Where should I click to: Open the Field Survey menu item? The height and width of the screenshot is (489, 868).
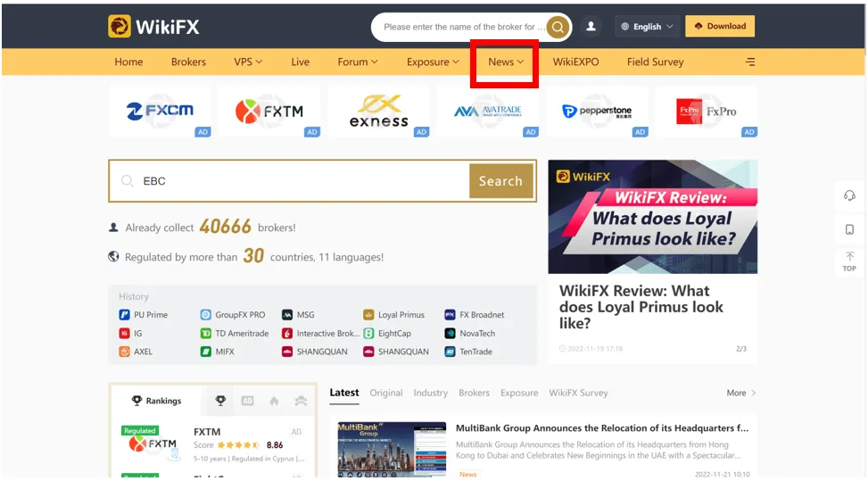(655, 62)
